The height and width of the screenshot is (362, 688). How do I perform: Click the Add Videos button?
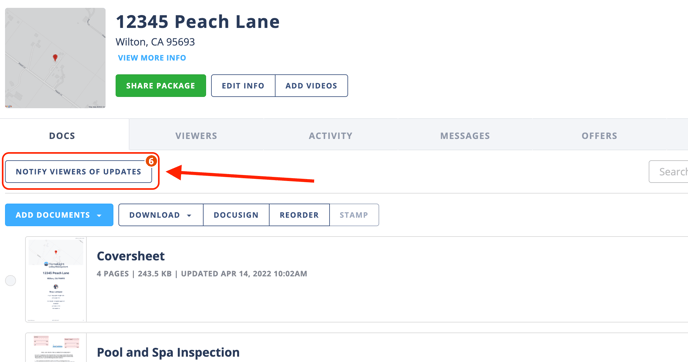click(x=312, y=86)
